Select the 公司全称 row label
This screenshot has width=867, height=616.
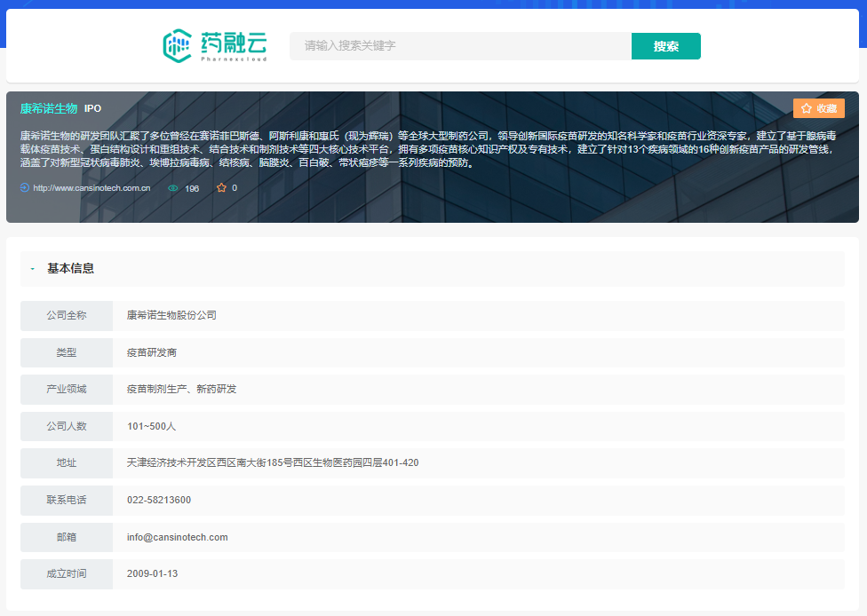67,315
